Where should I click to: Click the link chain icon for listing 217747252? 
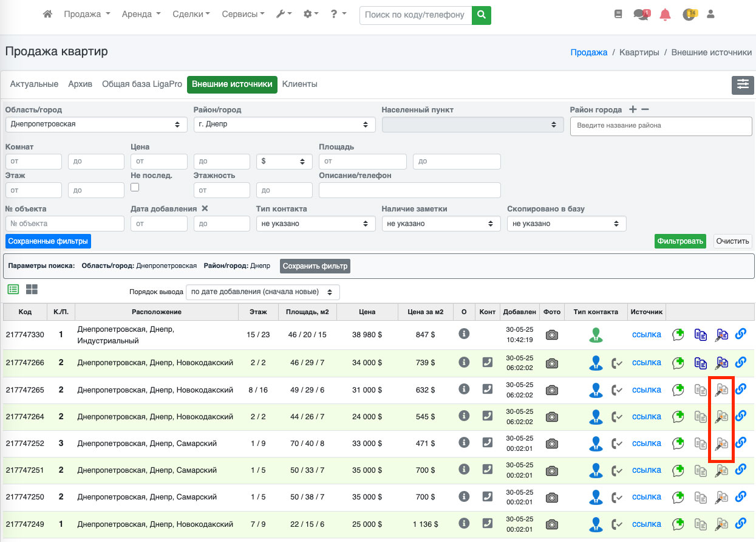point(740,443)
